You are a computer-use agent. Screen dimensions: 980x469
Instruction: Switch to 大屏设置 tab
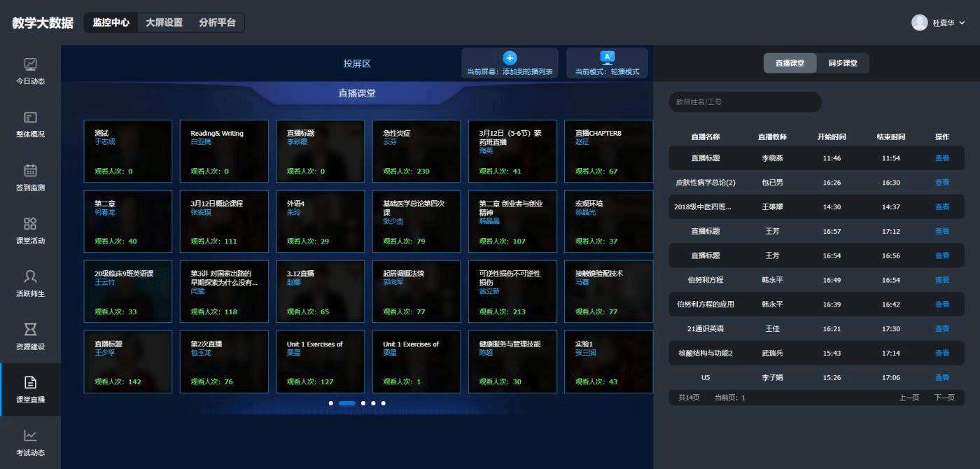[x=164, y=22]
